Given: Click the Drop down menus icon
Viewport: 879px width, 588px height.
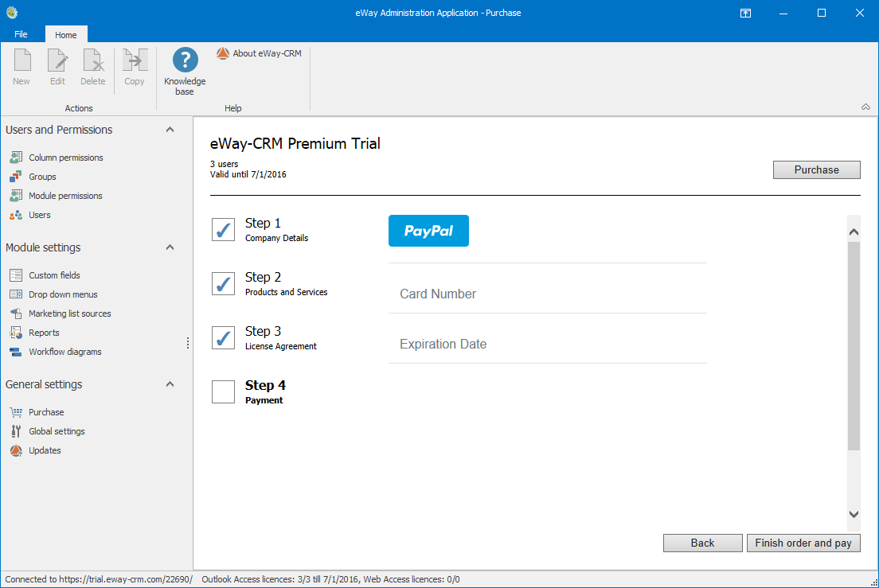Looking at the screenshot, I should [x=16, y=294].
